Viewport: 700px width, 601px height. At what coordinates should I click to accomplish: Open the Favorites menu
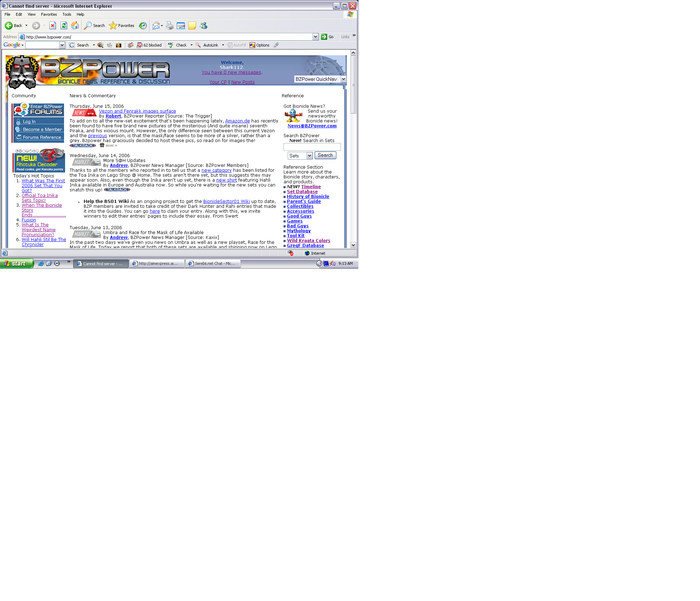49,14
